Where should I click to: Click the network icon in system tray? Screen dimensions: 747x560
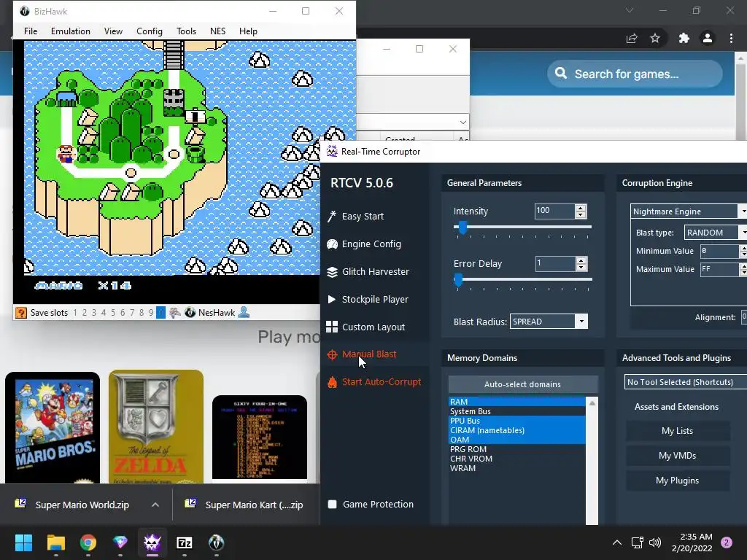pos(637,542)
